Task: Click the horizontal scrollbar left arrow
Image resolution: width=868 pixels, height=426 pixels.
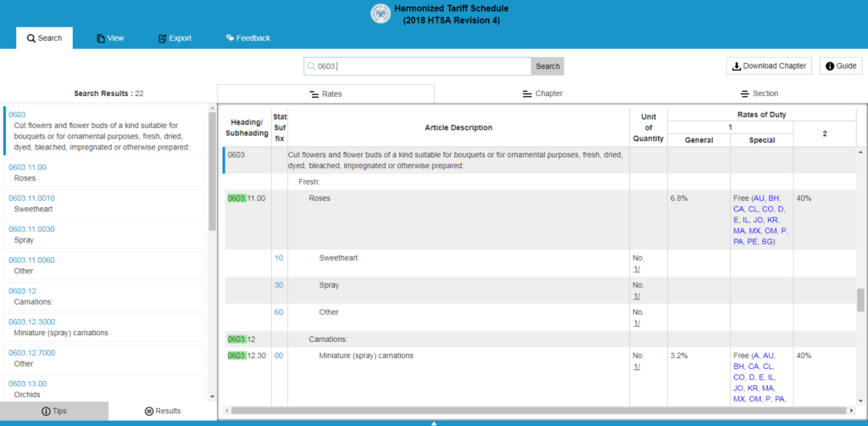Action: tap(226, 411)
